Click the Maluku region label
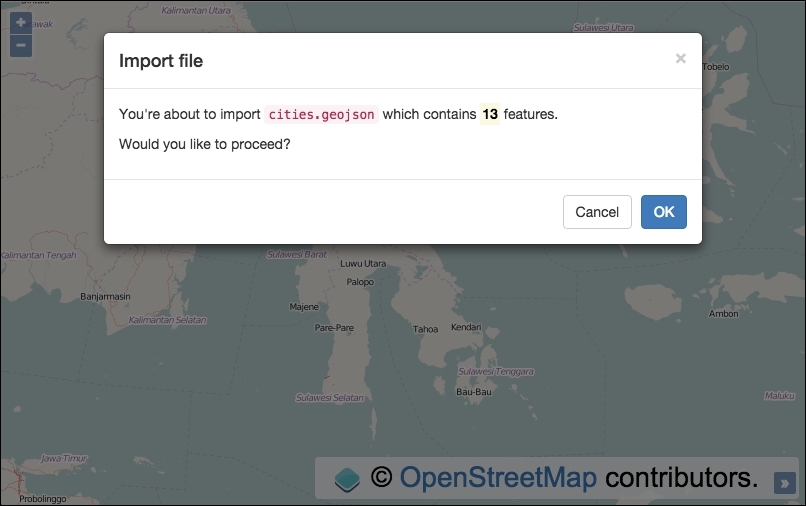806x506 pixels. pos(779,395)
